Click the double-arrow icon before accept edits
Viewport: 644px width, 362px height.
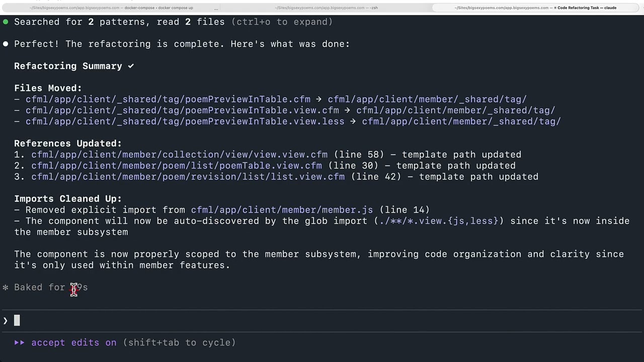point(20,342)
